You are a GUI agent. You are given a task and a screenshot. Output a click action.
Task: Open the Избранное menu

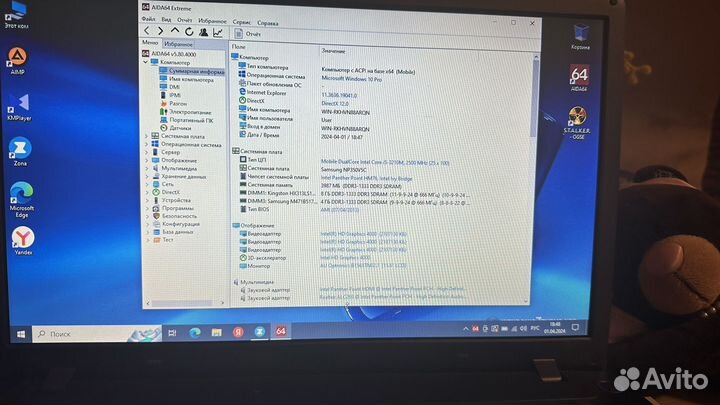(x=212, y=21)
